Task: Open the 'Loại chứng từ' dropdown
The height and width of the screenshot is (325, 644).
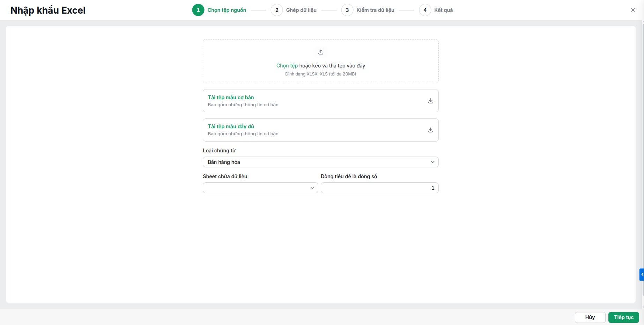Action: 320,162
